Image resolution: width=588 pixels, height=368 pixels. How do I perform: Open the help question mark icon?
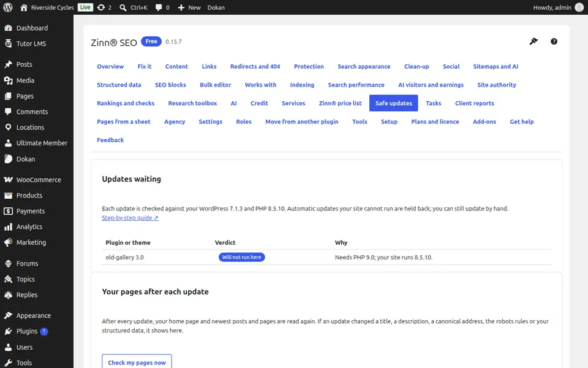(x=554, y=41)
